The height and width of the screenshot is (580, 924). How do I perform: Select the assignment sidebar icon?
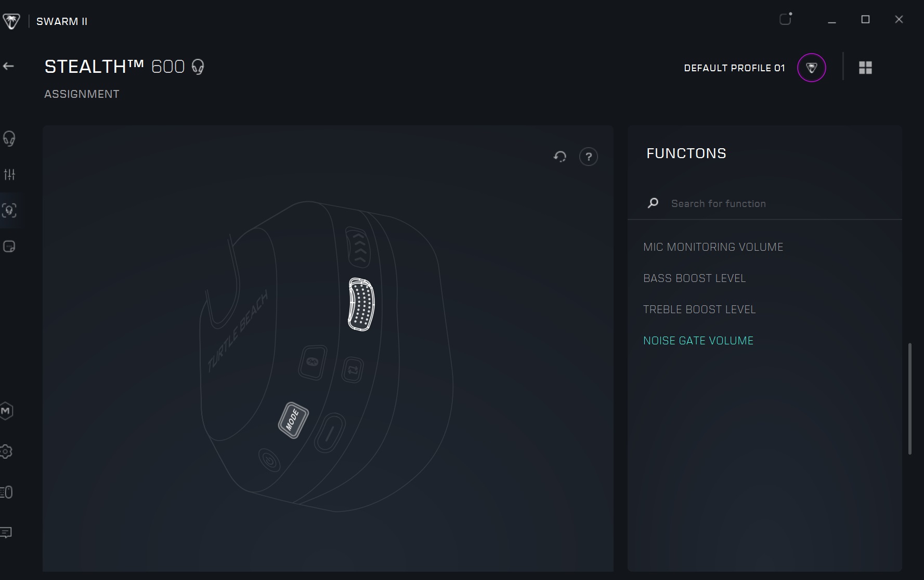click(x=9, y=210)
